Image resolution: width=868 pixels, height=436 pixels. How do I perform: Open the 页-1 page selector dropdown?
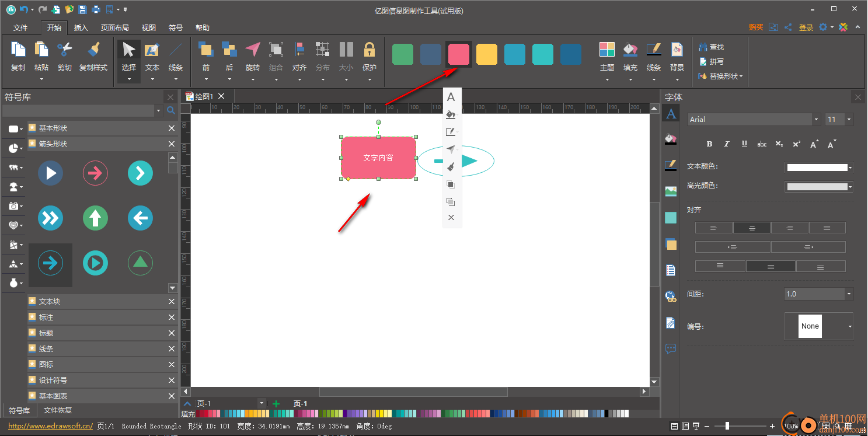262,403
